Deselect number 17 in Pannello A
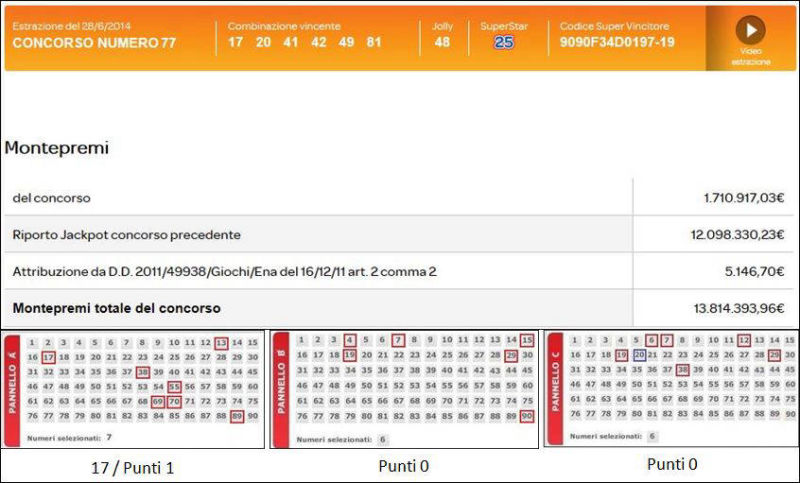This screenshot has width=800, height=483. tap(48, 357)
